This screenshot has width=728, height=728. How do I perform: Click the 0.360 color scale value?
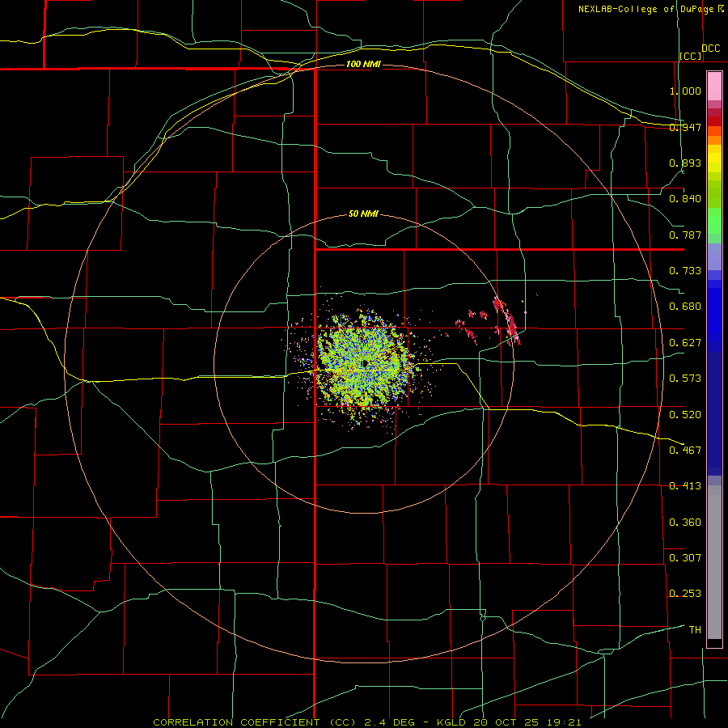(685, 523)
